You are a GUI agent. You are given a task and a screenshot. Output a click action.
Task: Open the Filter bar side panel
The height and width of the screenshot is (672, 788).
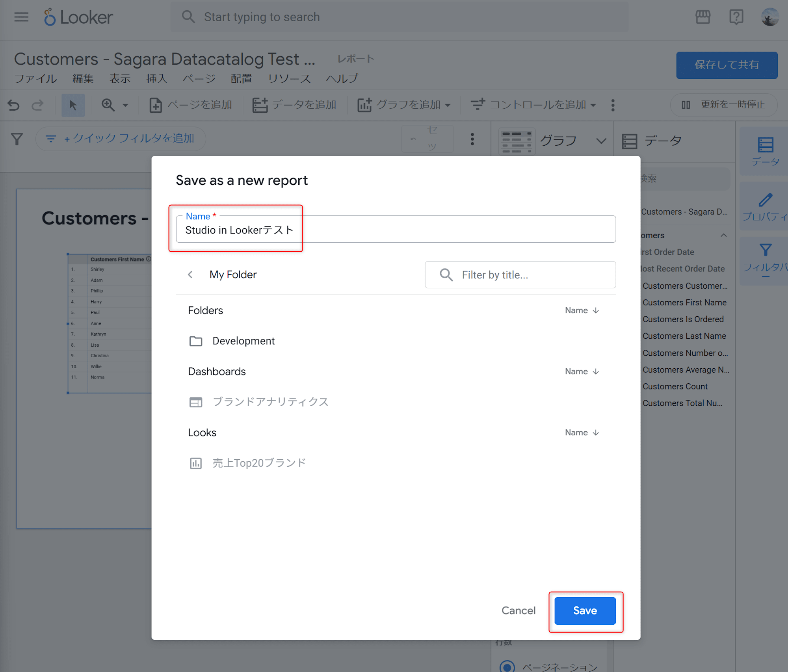pos(765,261)
